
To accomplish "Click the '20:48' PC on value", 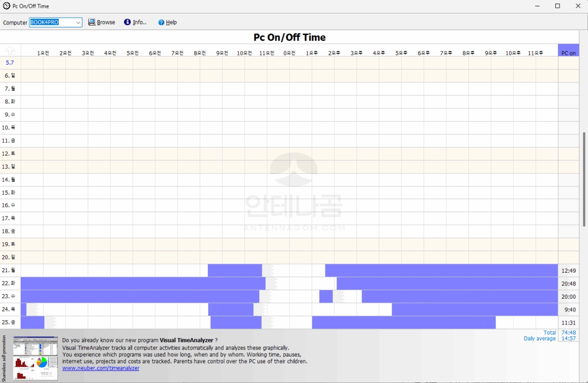I will 568,284.
